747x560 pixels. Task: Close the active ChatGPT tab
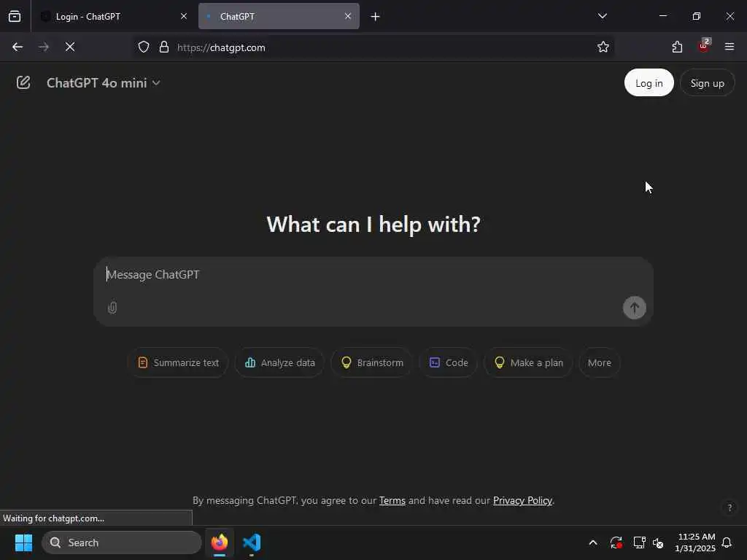coord(348,16)
